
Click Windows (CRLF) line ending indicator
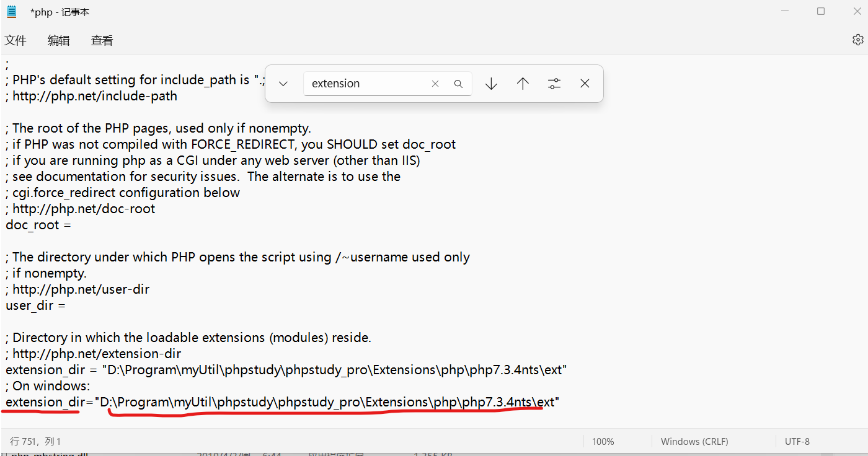pos(694,442)
